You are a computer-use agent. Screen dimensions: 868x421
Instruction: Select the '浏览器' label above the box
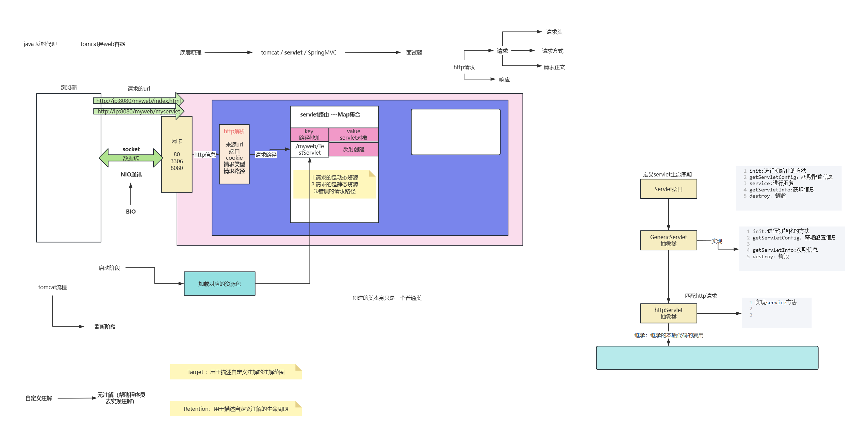(x=69, y=87)
